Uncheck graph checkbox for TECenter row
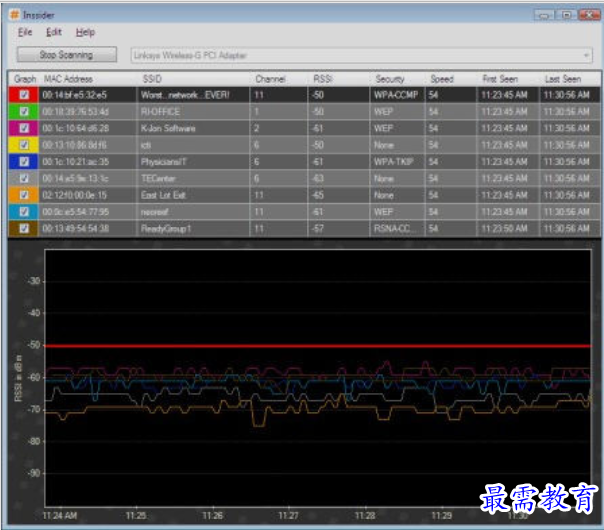Screen dimensions: 604x530 [24, 178]
